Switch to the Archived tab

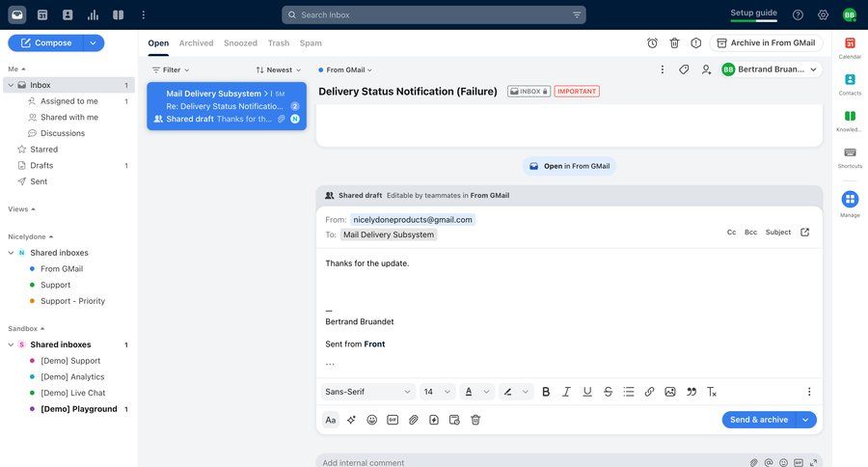point(196,42)
